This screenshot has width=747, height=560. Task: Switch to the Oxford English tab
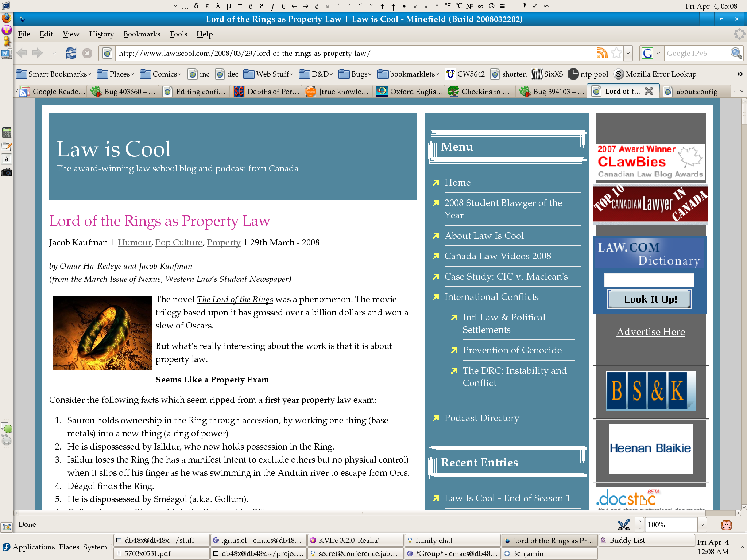410,91
